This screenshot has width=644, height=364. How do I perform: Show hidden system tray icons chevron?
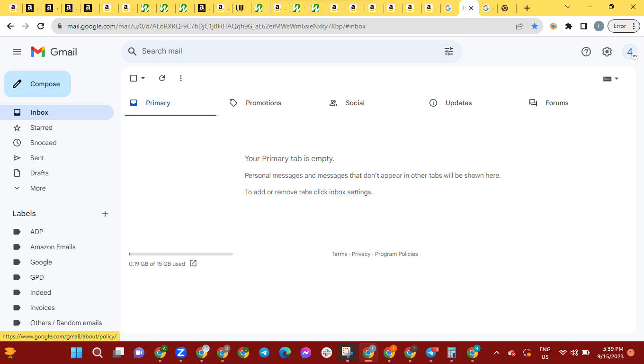pyautogui.click(x=496, y=353)
